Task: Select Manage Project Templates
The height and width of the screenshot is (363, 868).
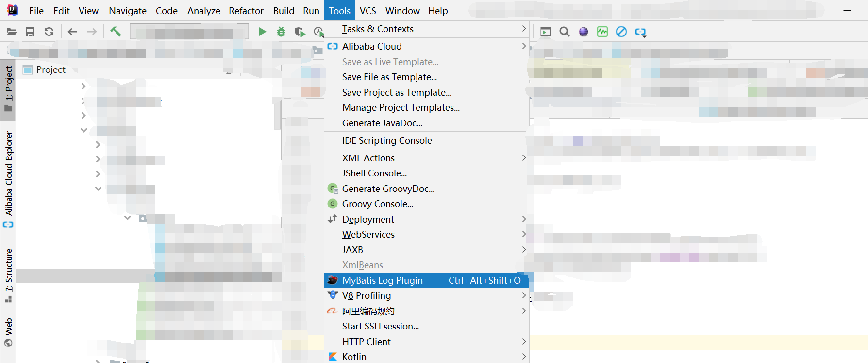Action: point(427,107)
